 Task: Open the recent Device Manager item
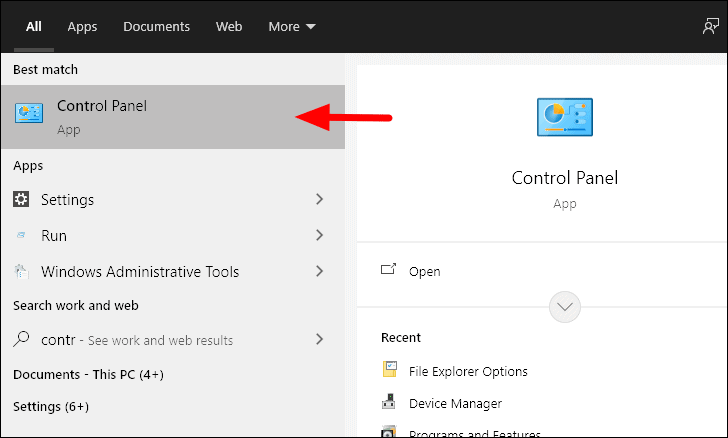tap(455, 404)
